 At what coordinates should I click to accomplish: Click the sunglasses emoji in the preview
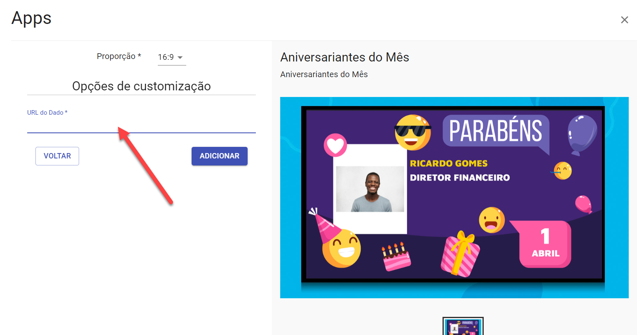[413, 132]
